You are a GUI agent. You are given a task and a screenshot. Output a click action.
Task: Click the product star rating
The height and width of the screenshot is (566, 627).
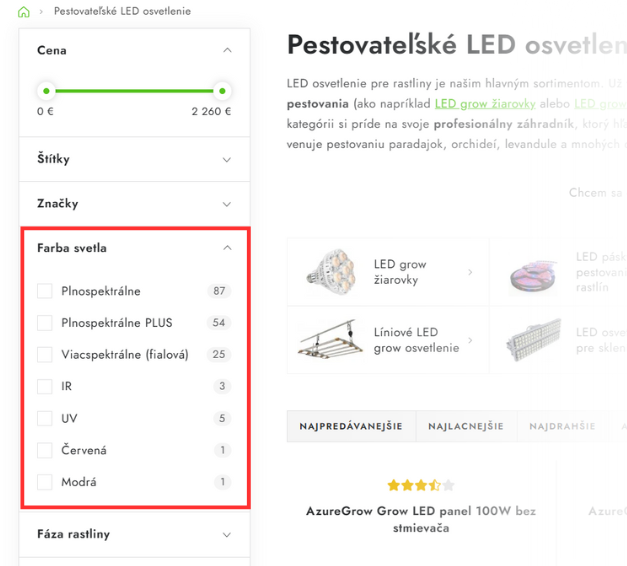pyautogui.click(x=421, y=485)
